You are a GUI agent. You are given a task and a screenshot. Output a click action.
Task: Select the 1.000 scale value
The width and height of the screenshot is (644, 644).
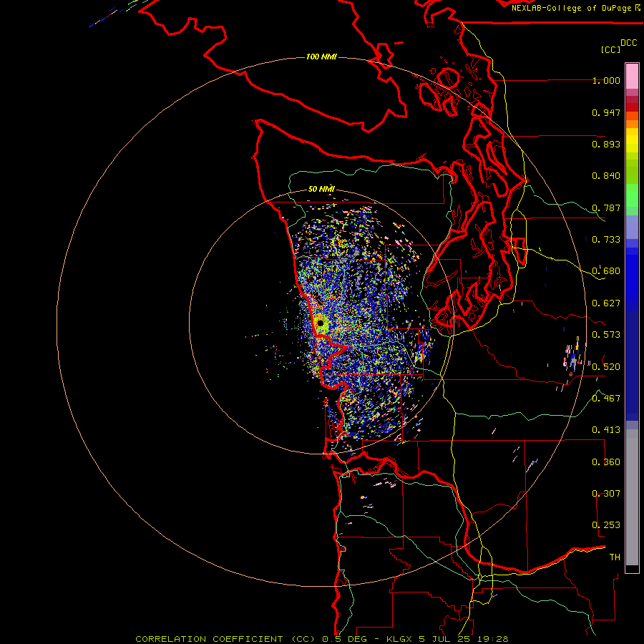[x=606, y=81]
